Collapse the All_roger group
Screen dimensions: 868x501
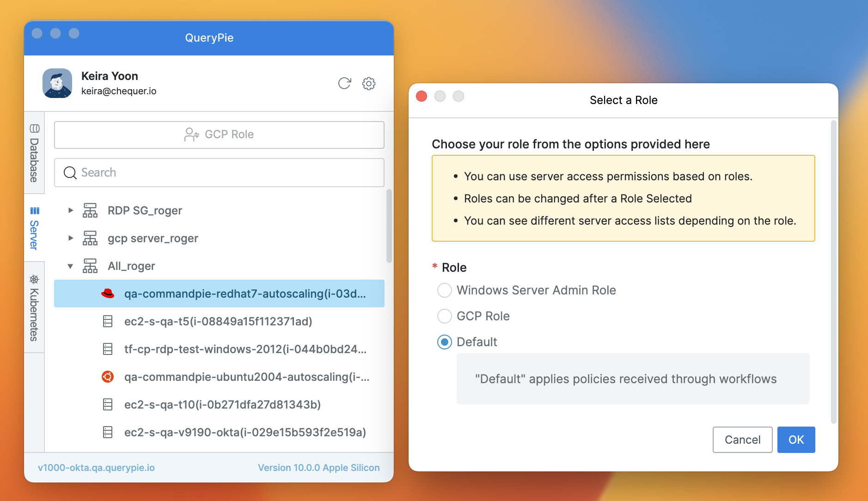click(70, 266)
